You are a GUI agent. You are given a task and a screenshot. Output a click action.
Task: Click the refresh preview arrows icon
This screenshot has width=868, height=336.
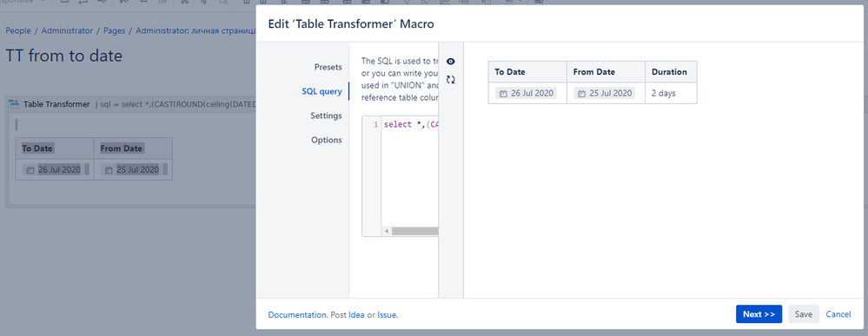451,80
